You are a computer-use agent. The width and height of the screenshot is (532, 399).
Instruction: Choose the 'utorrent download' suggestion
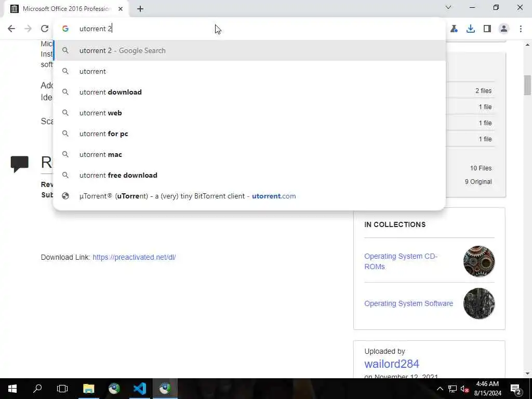[249, 92]
